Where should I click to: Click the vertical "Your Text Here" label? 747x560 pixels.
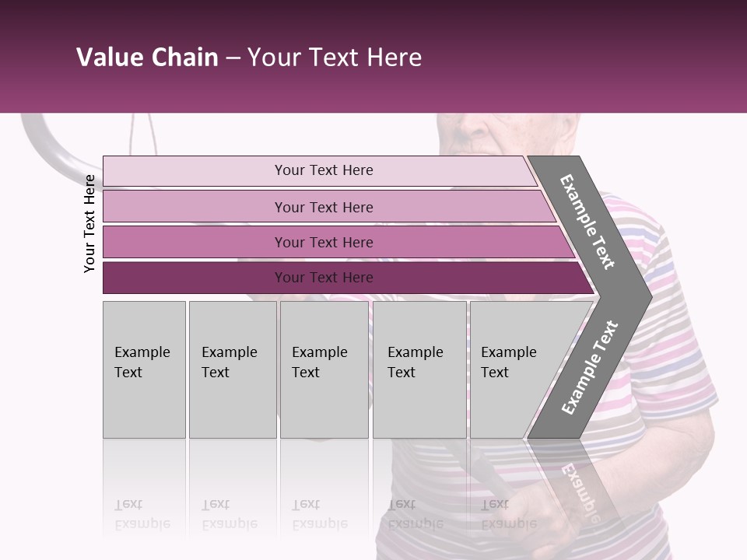click(89, 224)
